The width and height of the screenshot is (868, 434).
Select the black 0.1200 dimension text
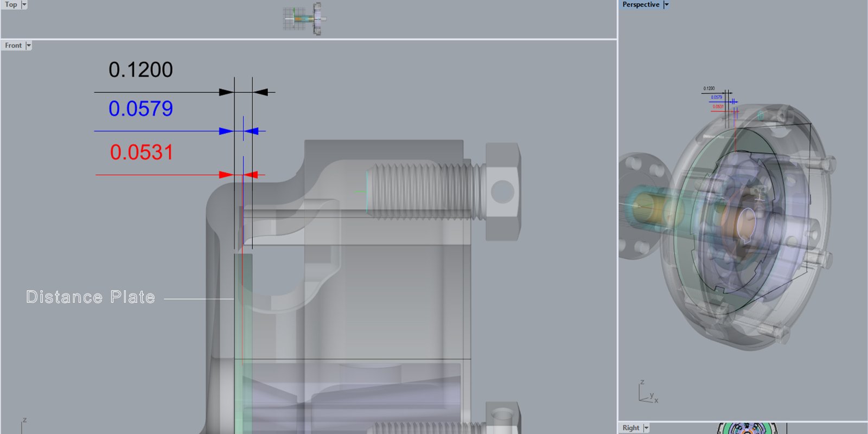point(141,70)
